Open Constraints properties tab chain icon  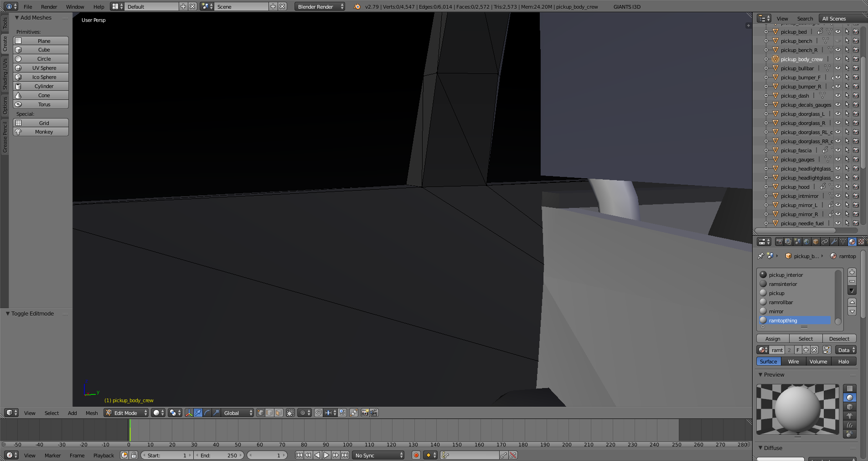click(825, 242)
